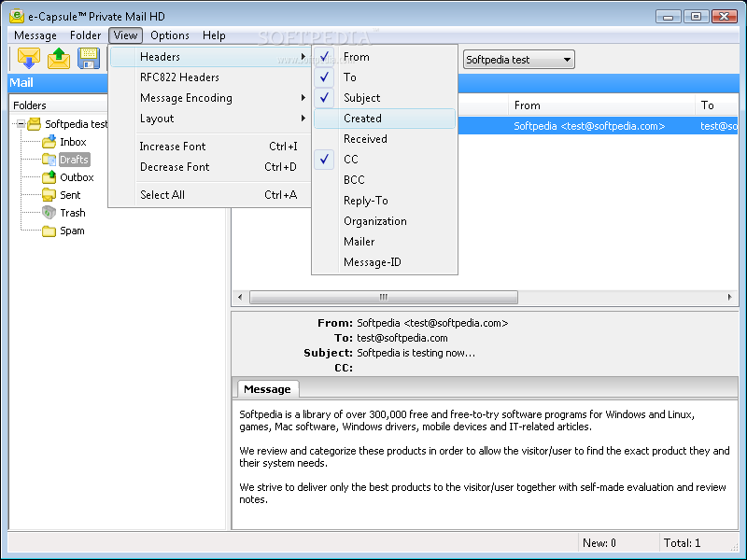The image size is (747, 560).
Task: Collapse the Softpedia test folder tree
Action: coord(21,124)
